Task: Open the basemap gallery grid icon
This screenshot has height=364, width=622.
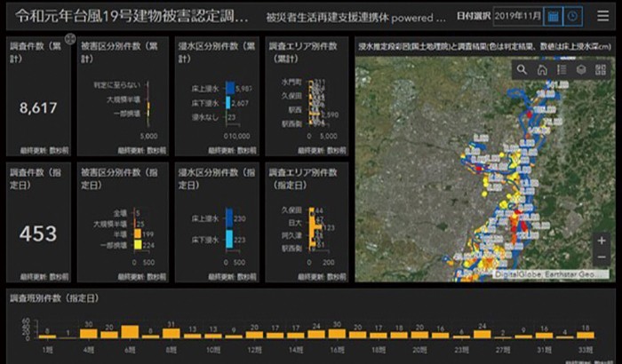Action: (600, 69)
